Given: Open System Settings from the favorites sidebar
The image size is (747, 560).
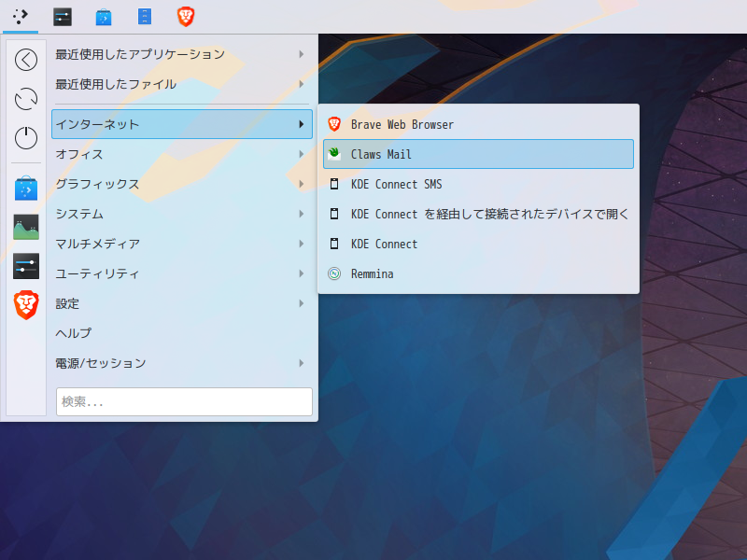Looking at the screenshot, I should [26, 266].
